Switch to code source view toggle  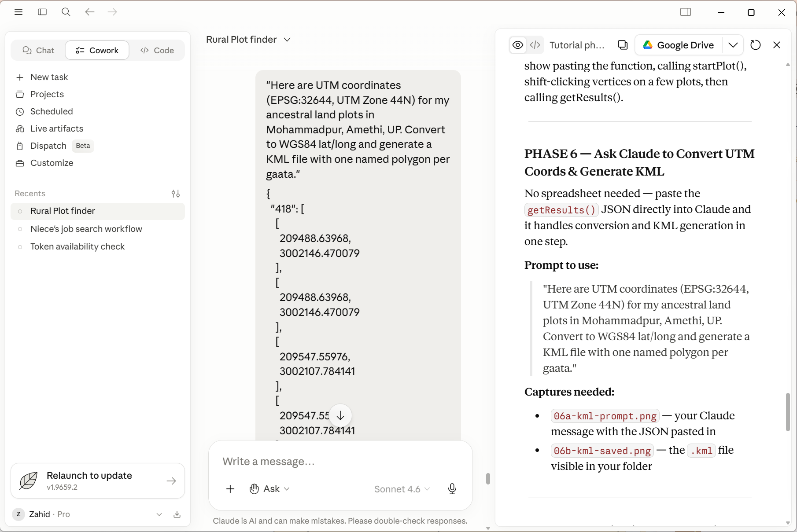[535, 45]
